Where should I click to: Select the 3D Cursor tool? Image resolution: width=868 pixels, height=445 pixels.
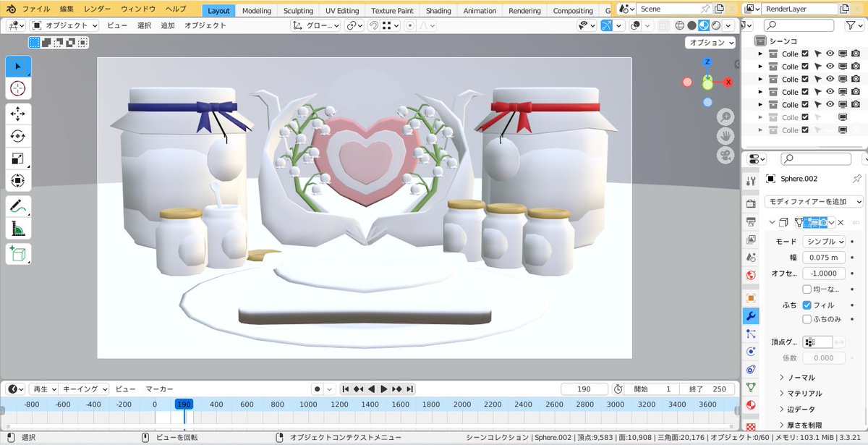(x=18, y=89)
